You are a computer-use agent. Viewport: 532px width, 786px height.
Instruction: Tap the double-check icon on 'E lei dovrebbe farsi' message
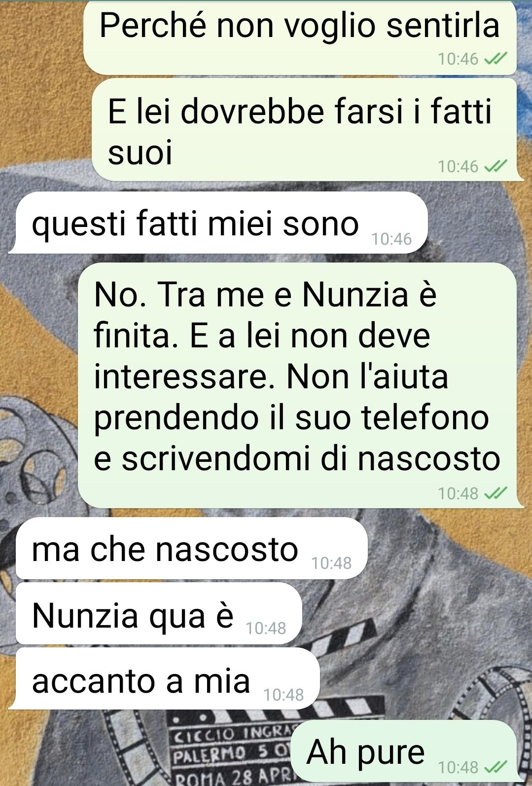click(x=495, y=167)
